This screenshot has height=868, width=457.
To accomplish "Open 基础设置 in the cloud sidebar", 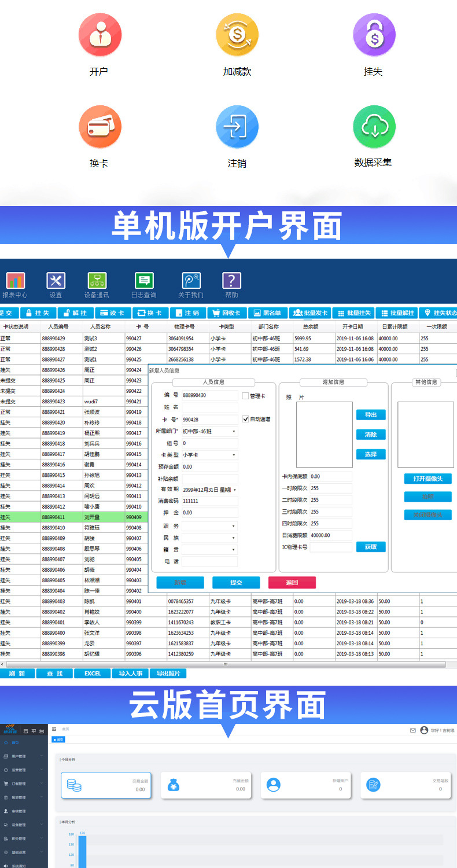I will 24,852.
